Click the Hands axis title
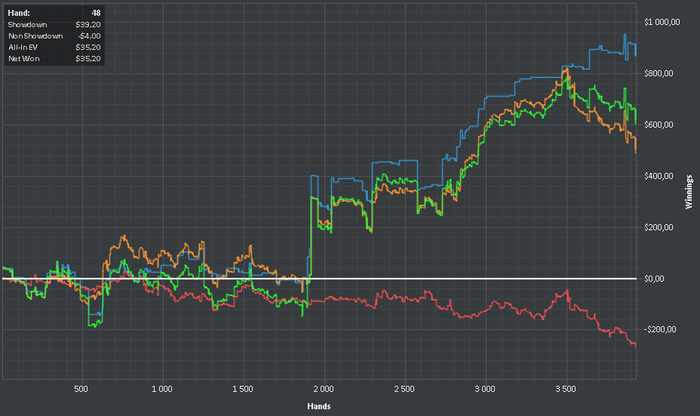 pyautogui.click(x=319, y=406)
